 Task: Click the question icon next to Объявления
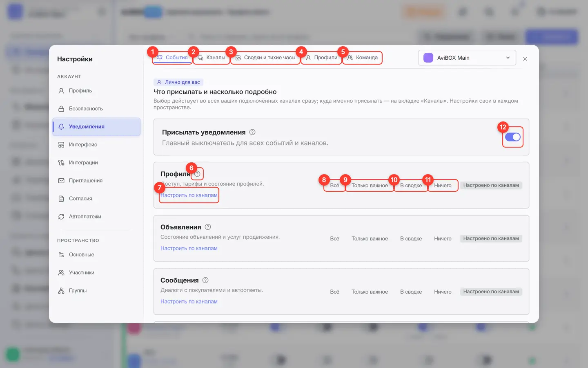click(x=208, y=227)
